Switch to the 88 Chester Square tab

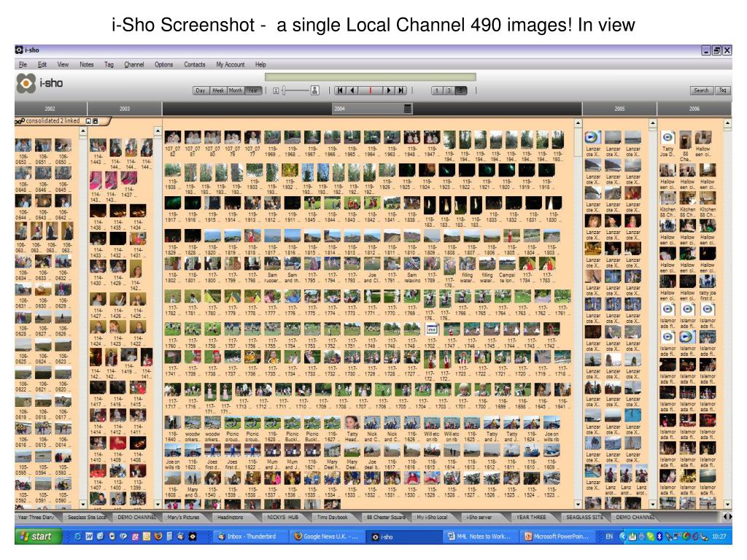click(x=386, y=517)
